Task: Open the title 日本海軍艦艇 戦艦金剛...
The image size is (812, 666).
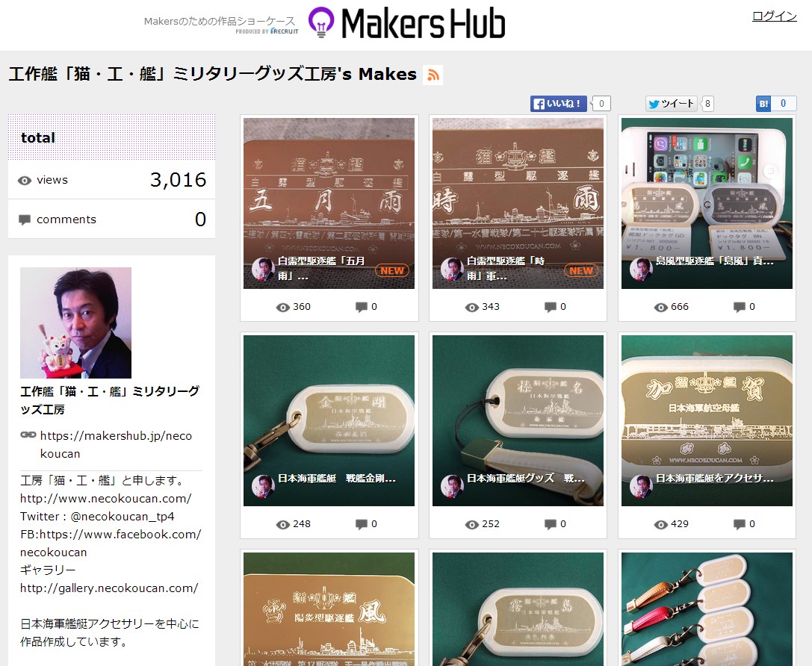Action: pos(337,479)
